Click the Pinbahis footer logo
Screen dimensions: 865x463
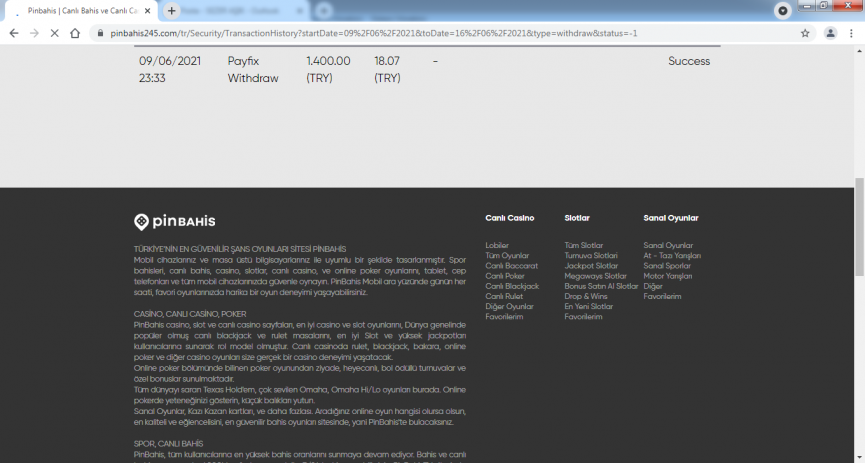click(x=174, y=222)
